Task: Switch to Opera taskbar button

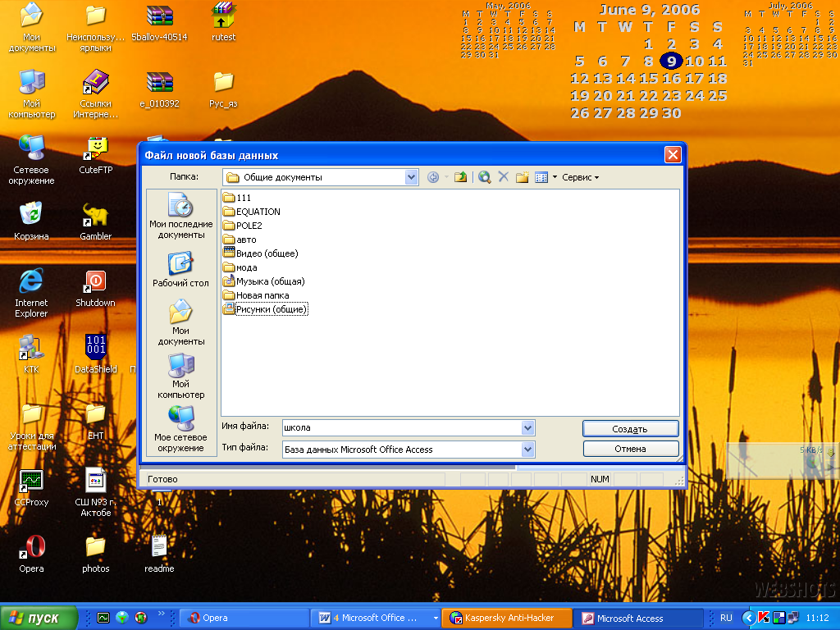Action: click(244, 618)
